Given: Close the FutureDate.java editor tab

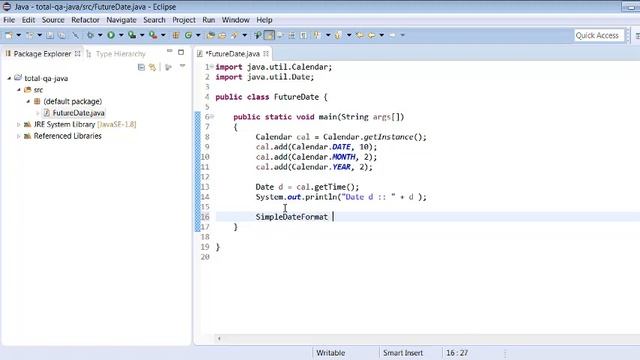Looking at the screenshot, I should coord(266,54).
